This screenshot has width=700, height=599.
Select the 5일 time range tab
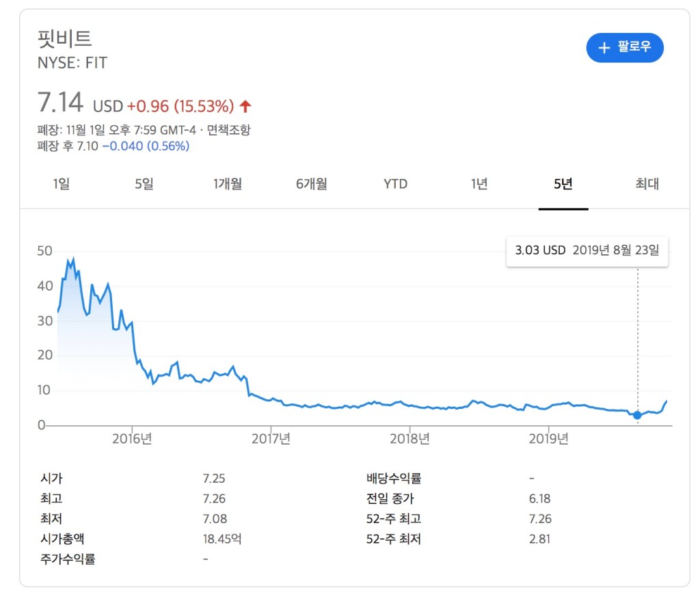(x=144, y=183)
